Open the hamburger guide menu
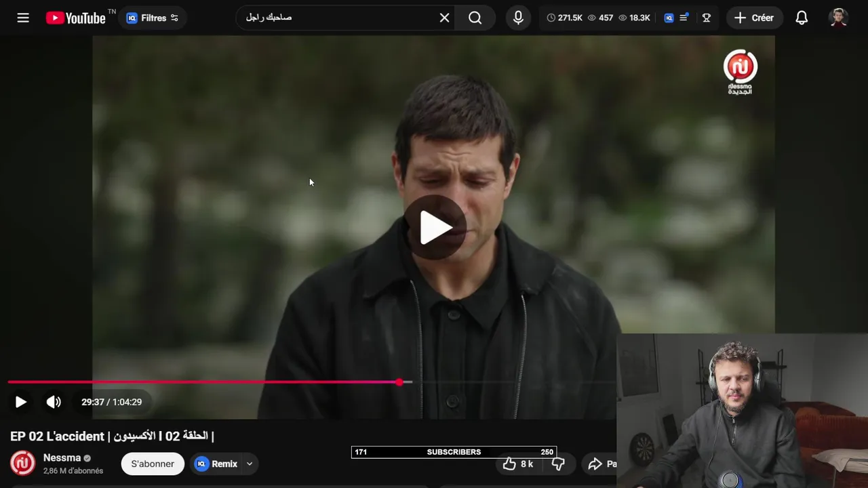The height and width of the screenshot is (488, 868). [x=23, y=18]
